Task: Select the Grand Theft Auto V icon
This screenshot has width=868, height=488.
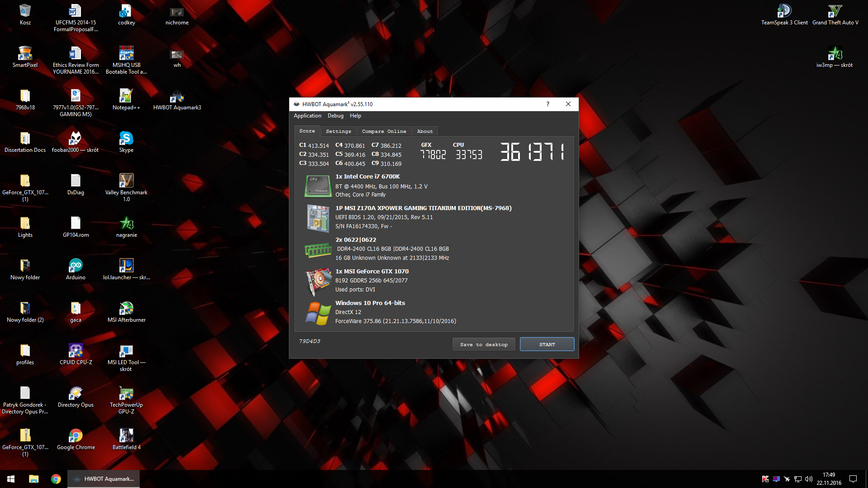Action: [x=835, y=14]
